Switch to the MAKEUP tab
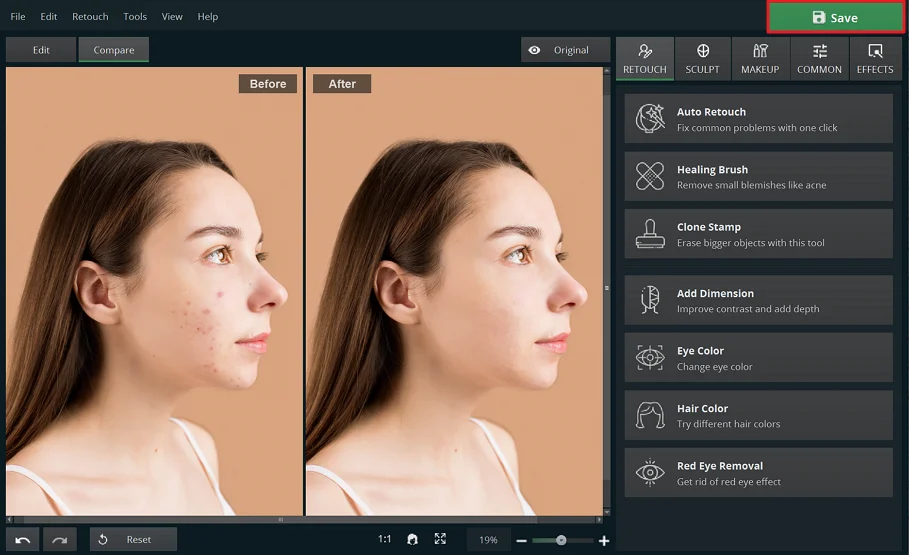This screenshot has height=555, width=909. pyautogui.click(x=760, y=59)
